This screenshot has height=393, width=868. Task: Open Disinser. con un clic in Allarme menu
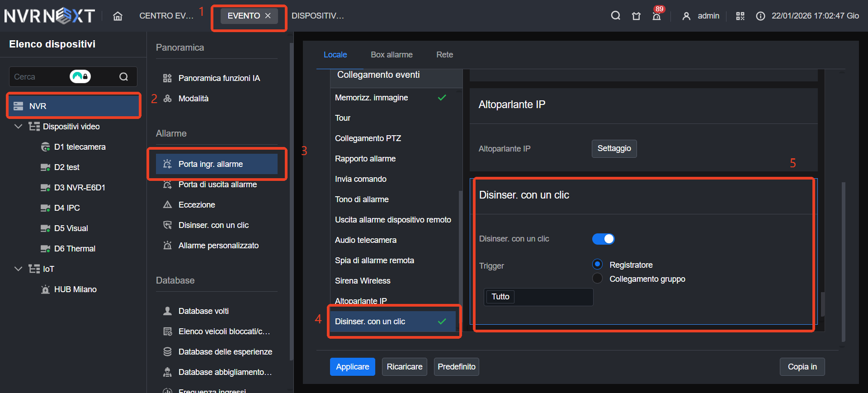pos(217,225)
